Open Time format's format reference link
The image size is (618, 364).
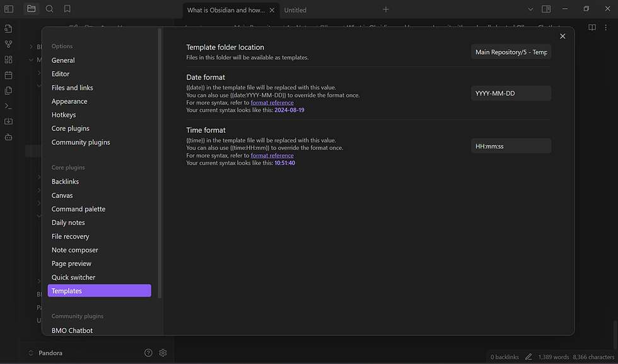[272, 156]
